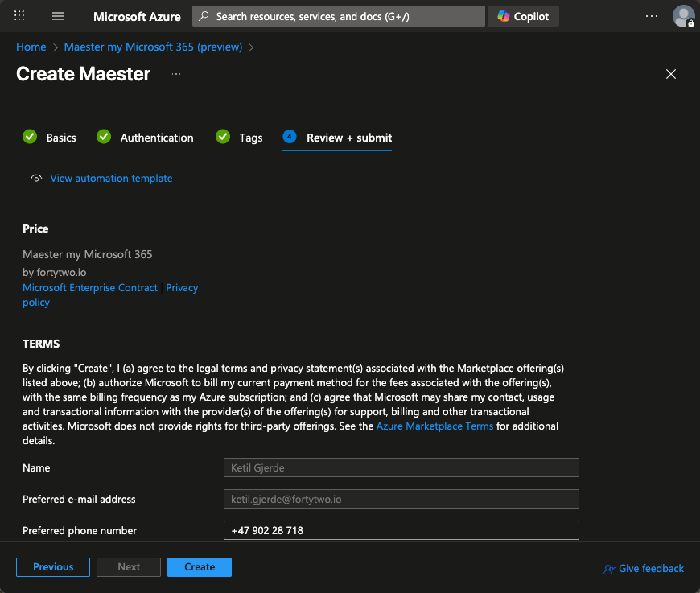Select the Review + submit tab
Viewport: 700px width, 593px height.
point(348,138)
